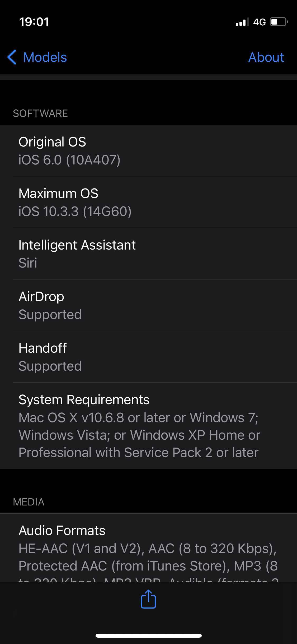Tap the back chevron arrow
297x644 pixels.
12,57
